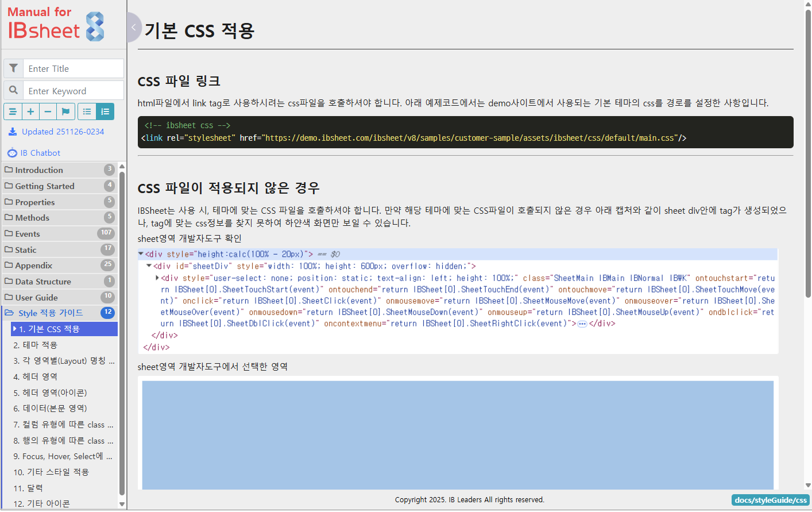Expand the Data Structure section
This screenshot has width=812, height=512.
pos(60,281)
